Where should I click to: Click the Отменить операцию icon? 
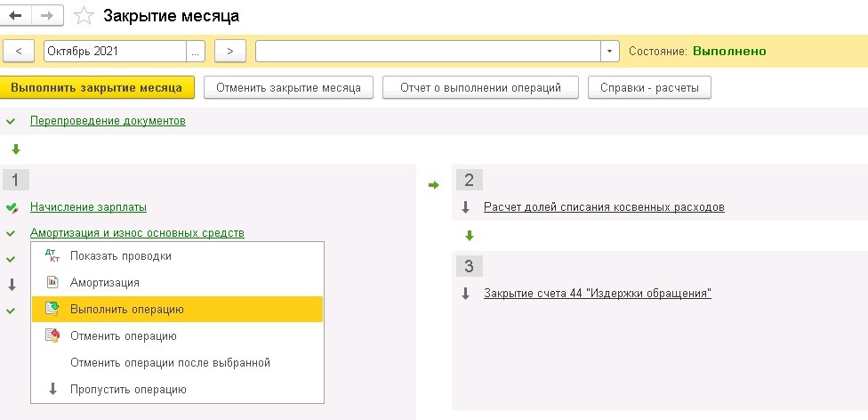52,335
